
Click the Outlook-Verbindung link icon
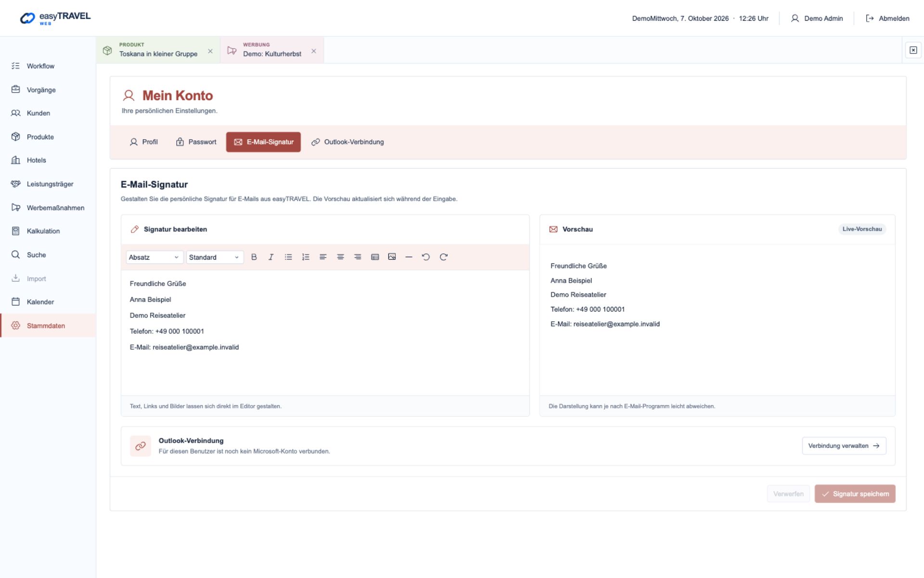point(141,446)
